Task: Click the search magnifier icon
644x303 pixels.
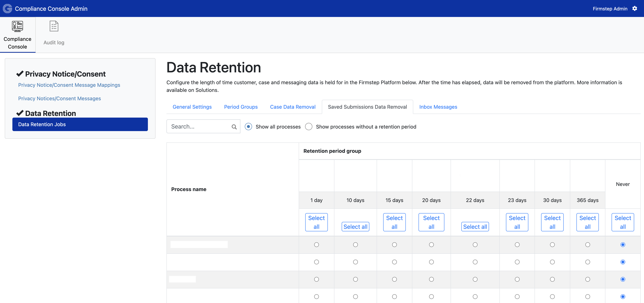Action: [234, 127]
